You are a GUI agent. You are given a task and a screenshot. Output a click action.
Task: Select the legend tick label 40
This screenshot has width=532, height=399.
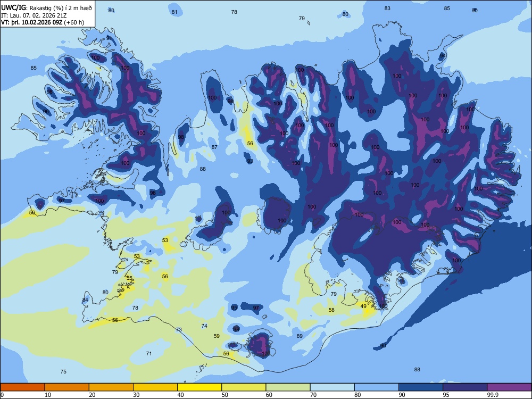coord(181,395)
